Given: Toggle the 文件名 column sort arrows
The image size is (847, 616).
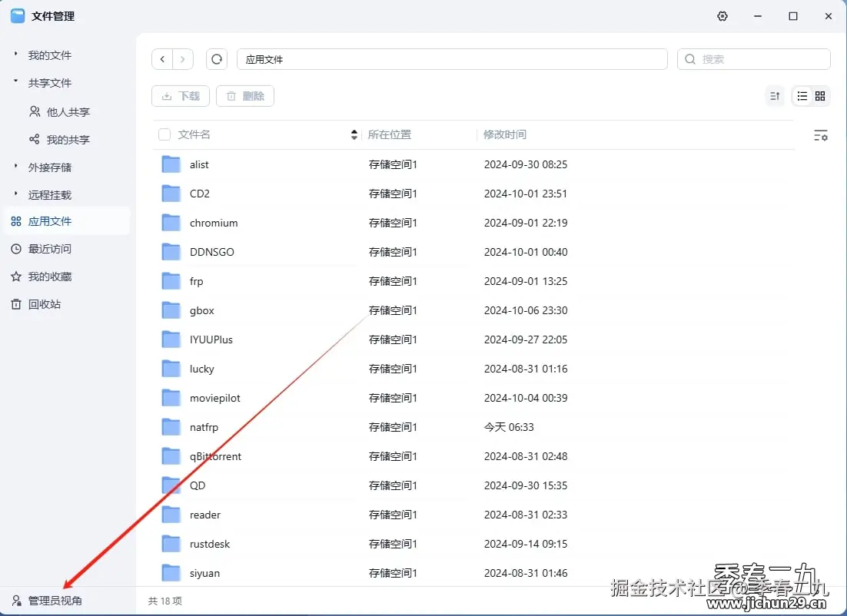Looking at the screenshot, I should (354, 134).
